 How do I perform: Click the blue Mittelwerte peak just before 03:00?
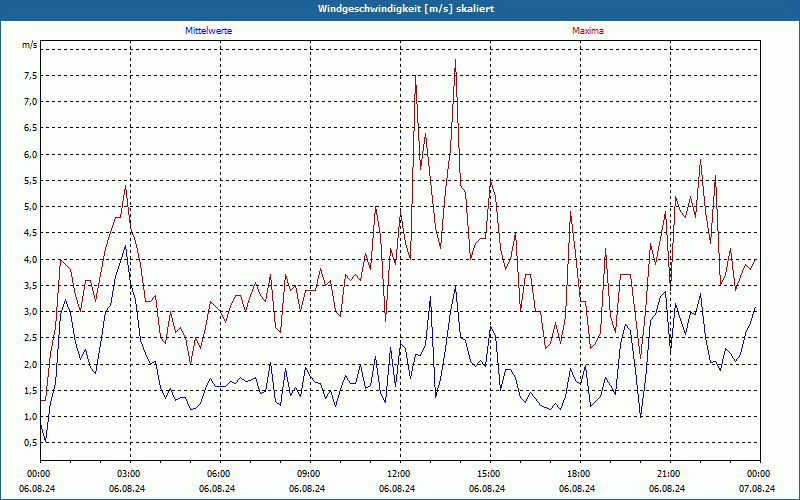126,246
